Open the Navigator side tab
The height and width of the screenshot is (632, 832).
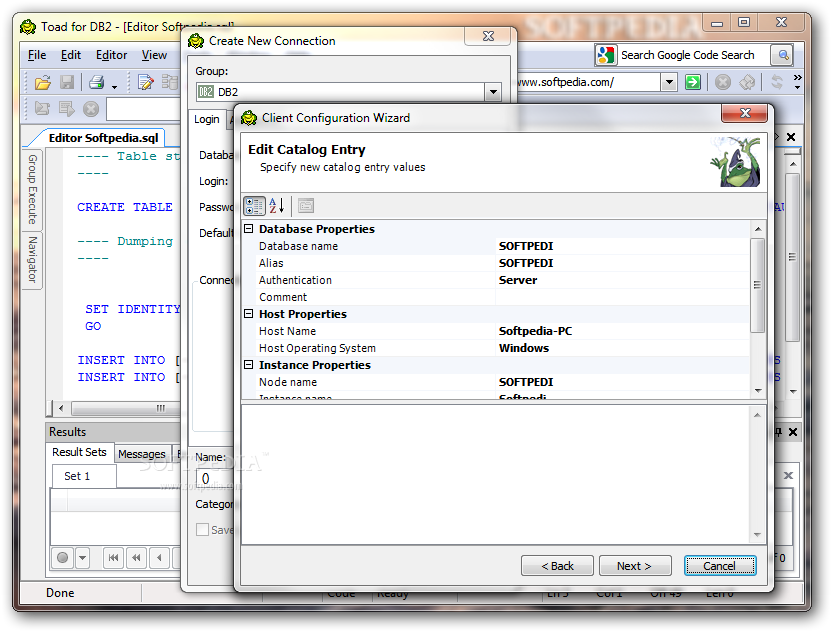[32, 259]
